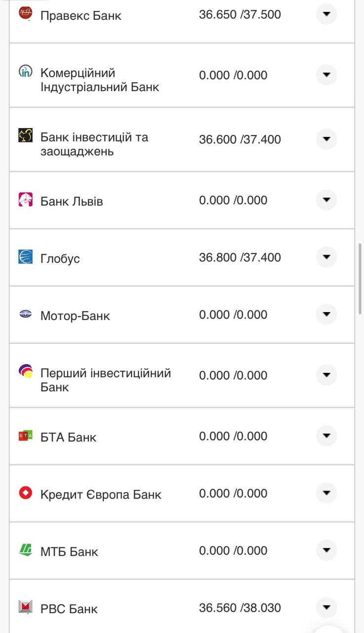This screenshot has width=364, height=633.
Task: Expand the Глобус bank row arrow
Action: pos(326,257)
